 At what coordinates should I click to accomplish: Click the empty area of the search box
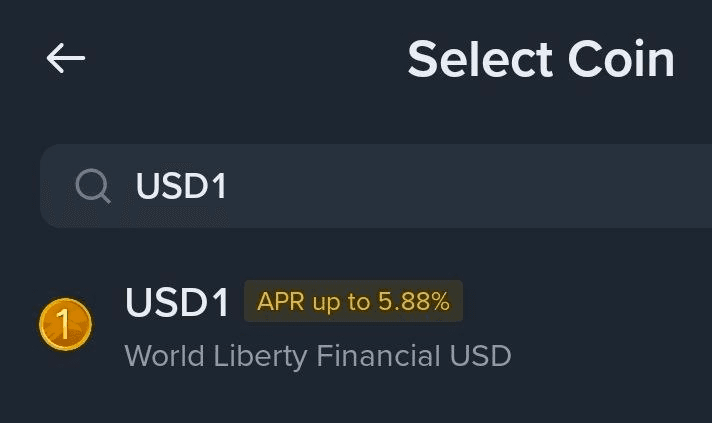point(480,186)
